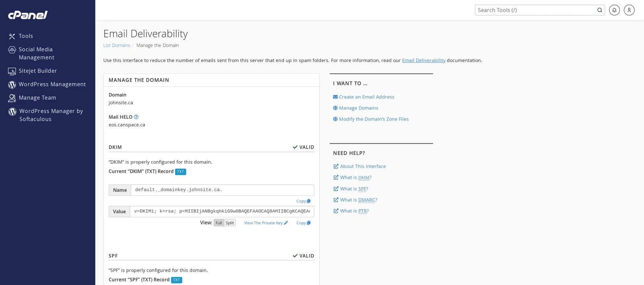Open About This Interface help link
Viewport: 644px width, 285px height.
pos(363,166)
